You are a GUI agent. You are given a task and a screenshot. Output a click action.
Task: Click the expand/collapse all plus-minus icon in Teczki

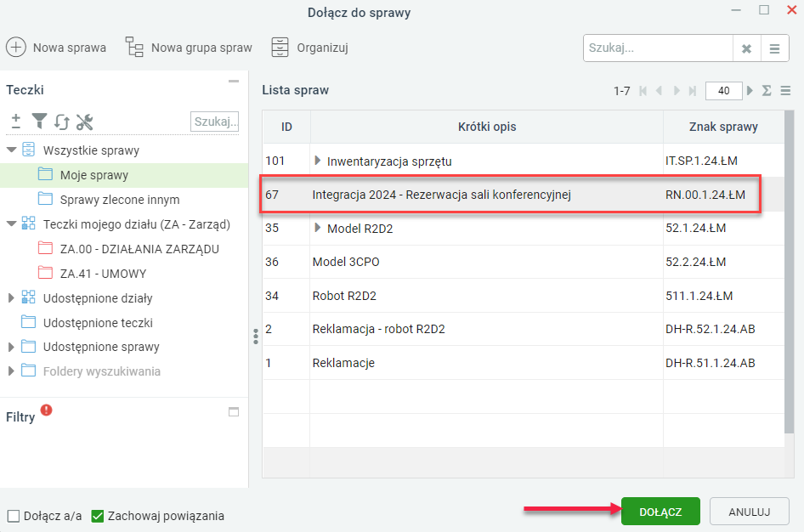click(16, 122)
